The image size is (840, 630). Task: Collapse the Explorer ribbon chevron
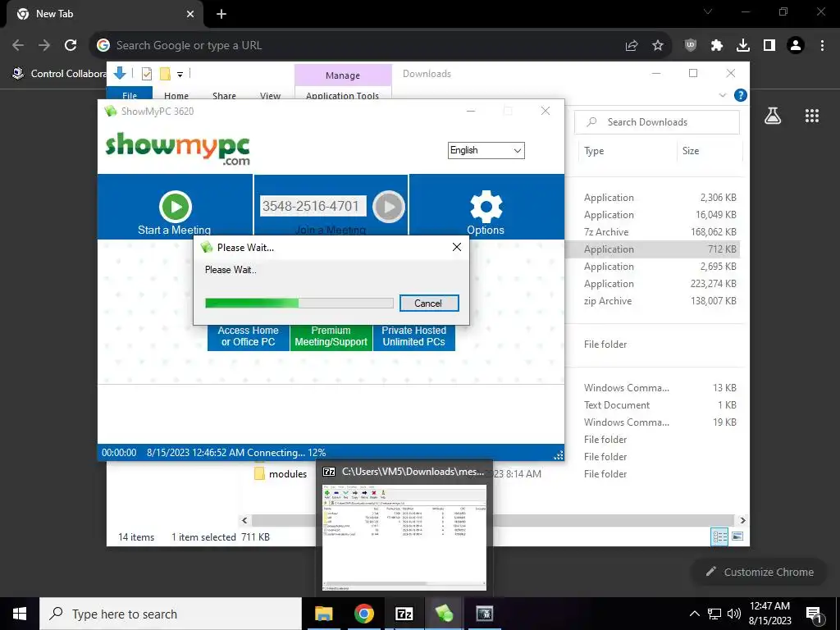click(722, 95)
